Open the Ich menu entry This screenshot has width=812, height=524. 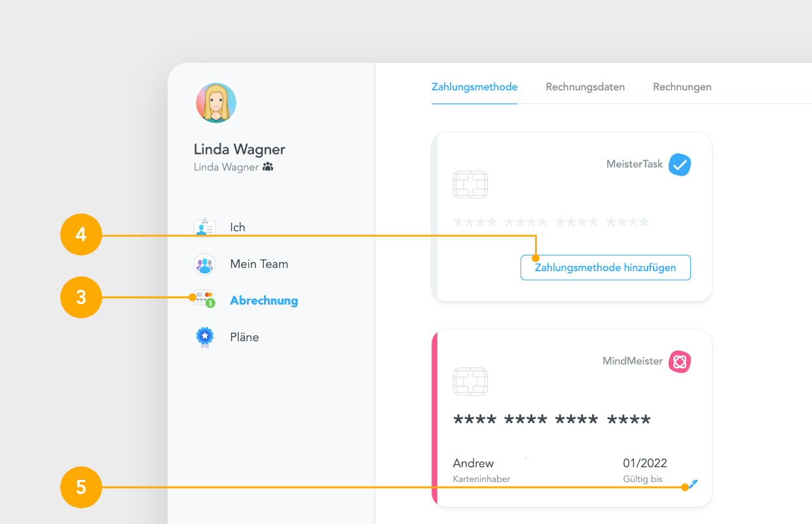coord(238,227)
